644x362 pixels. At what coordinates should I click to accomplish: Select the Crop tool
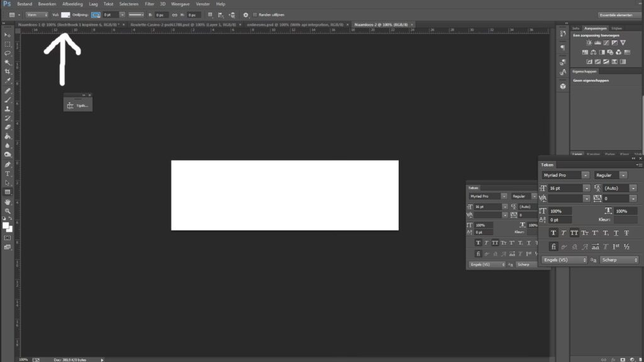click(8, 72)
